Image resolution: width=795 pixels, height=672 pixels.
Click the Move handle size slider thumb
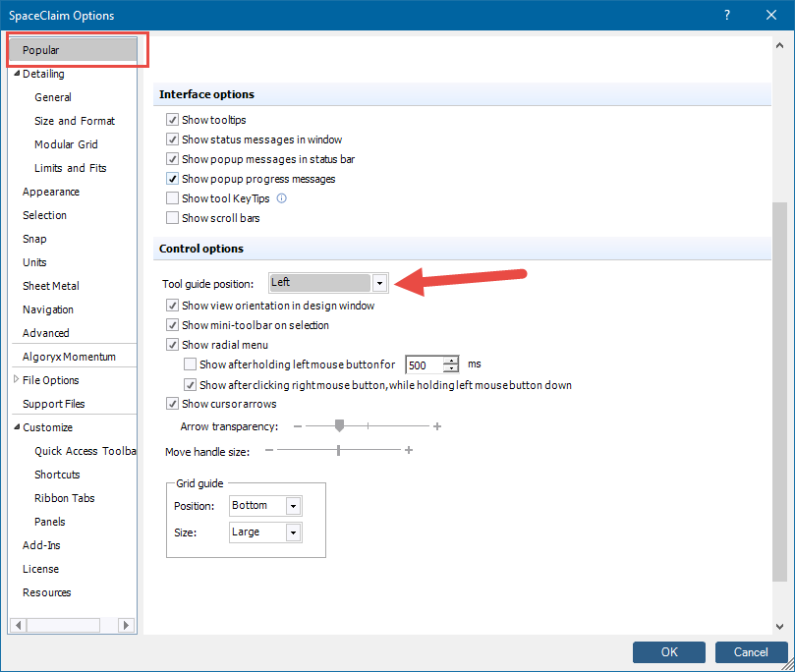pos(338,450)
